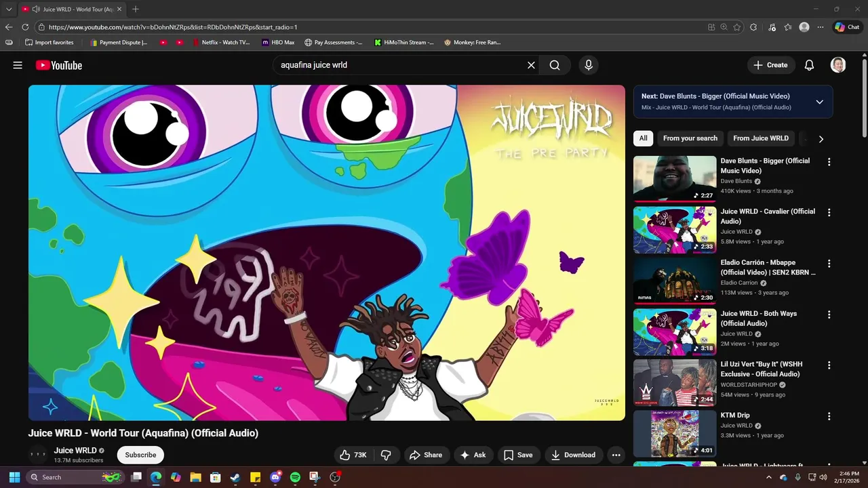Open the HiMoThin Stream bookmark
Image resolution: width=868 pixels, height=488 pixels.
[x=404, y=42]
